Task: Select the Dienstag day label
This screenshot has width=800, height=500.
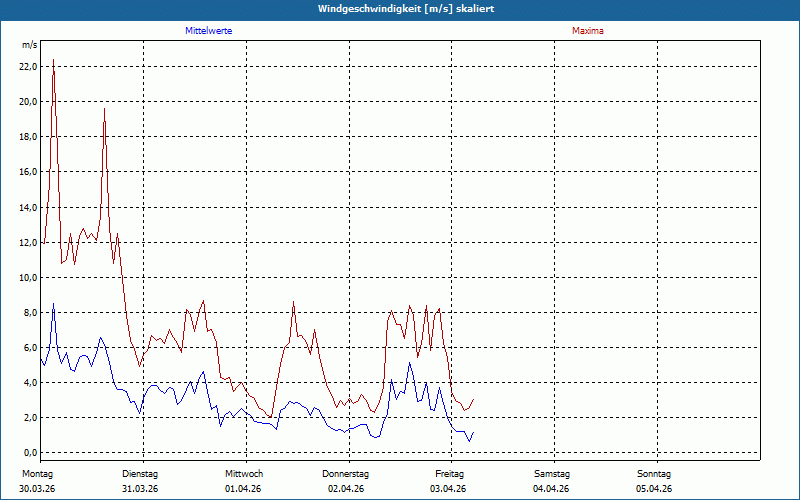Action: click(x=140, y=474)
